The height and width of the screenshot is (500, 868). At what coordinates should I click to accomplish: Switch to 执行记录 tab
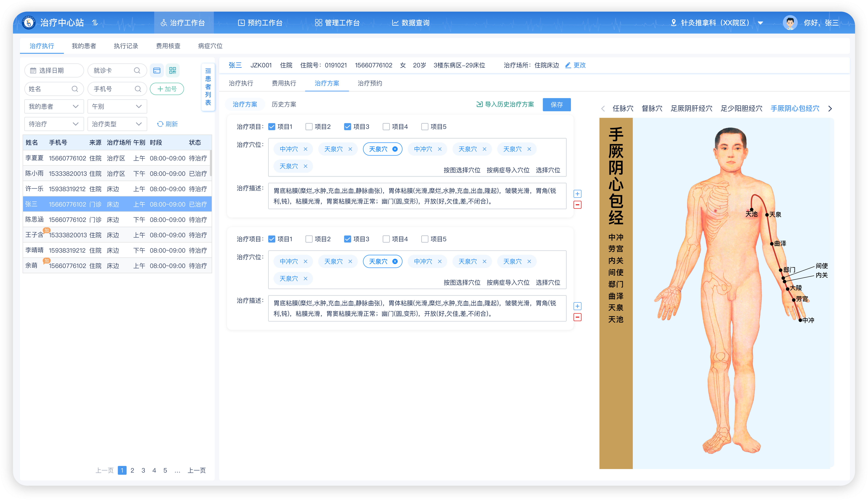click(126, 46)
